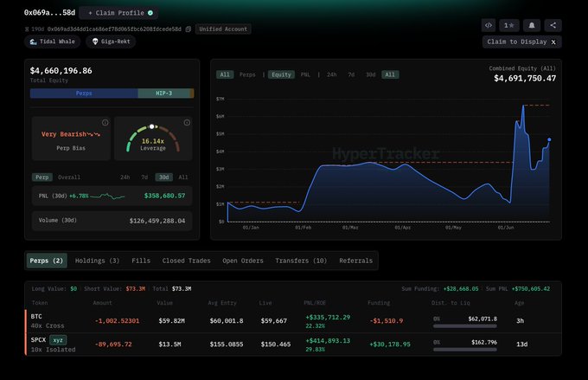The height and width of the screenshot is (380, 588).
Task: Select 24h in the stats panel
Action: [x=125, y=177]
